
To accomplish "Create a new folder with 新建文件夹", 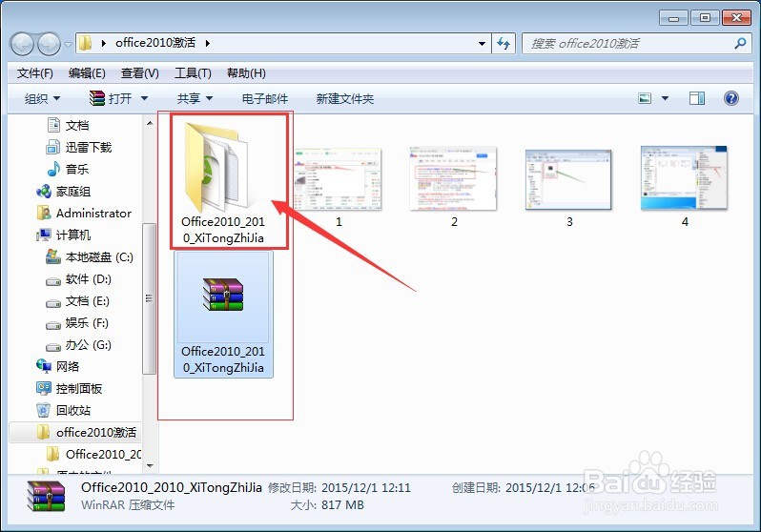I will tap(345, 99).
